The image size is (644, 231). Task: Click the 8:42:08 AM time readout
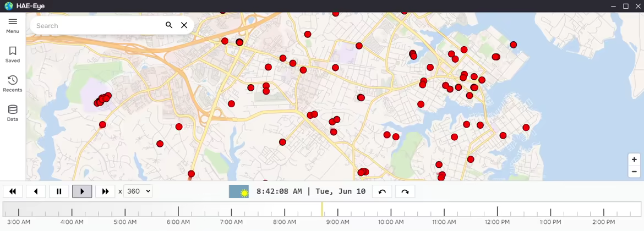click(279, 191)
